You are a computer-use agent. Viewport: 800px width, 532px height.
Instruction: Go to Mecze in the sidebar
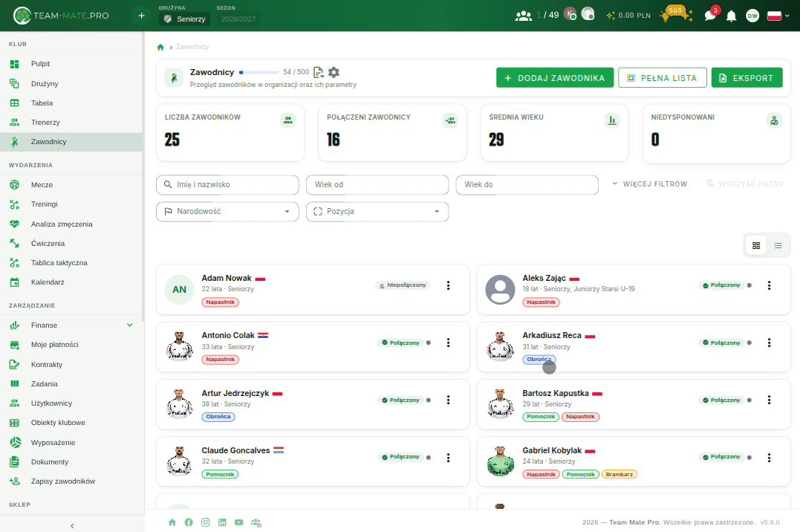[71, 185]
